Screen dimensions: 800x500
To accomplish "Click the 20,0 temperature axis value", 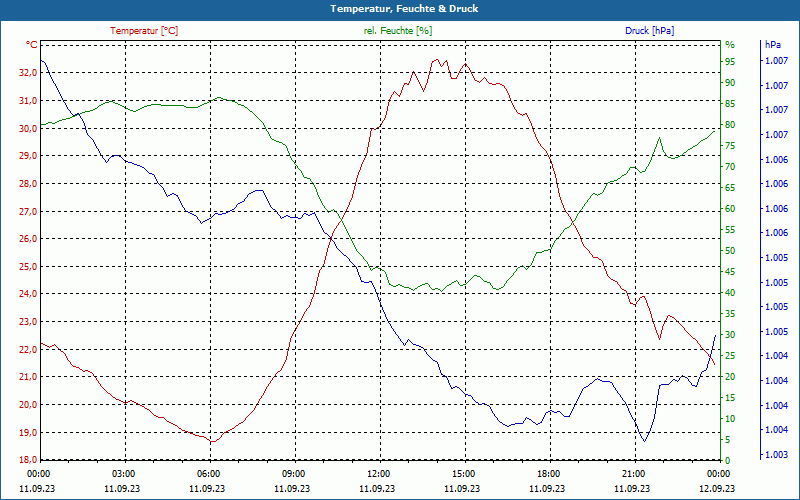I will (x=28, y=405).
